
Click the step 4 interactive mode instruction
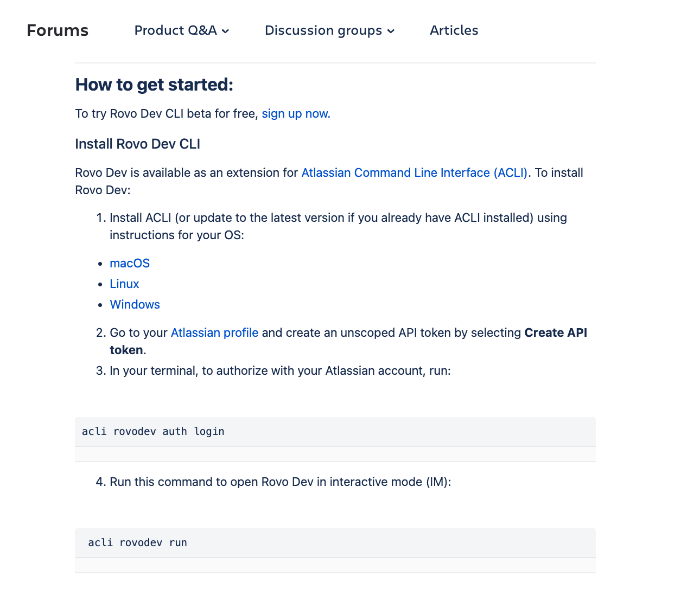point(281,482)
